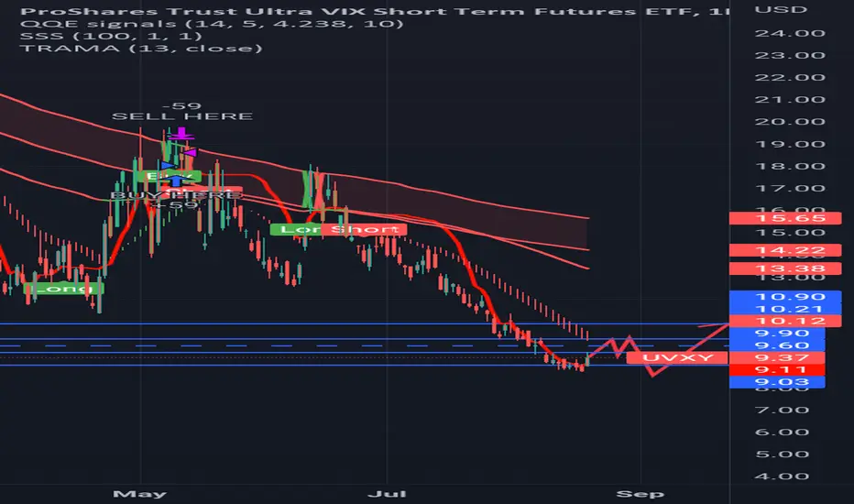Viewport: 854px width, 504px height.
Task: Click the red 14.22 price label
Action: click(785, 251)
